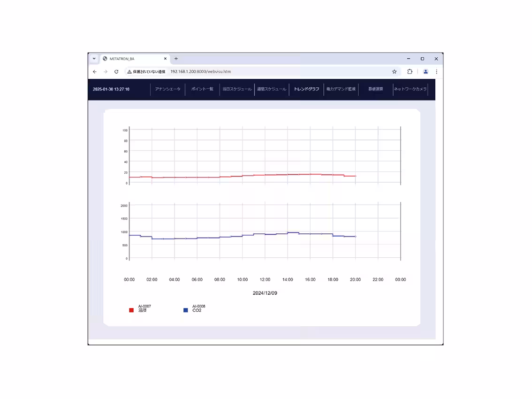Go to ポイント一覧 in the navigation bar
This screenshot has height=399, width=532.
(202, 89)
